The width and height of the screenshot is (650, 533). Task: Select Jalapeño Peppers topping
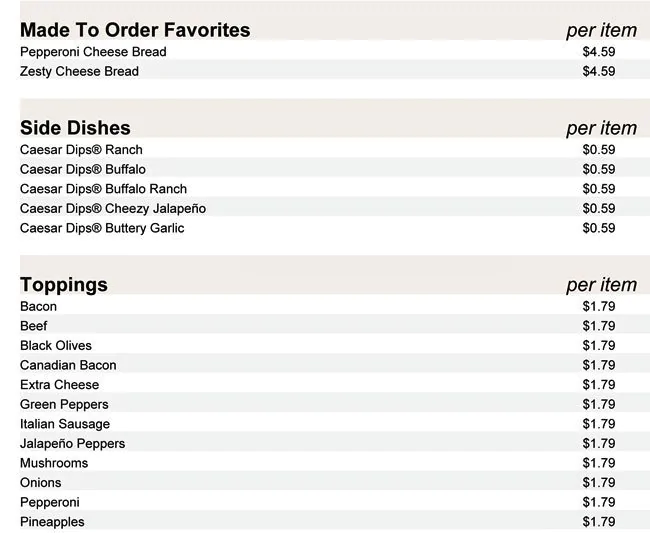(x=73, y=443)
